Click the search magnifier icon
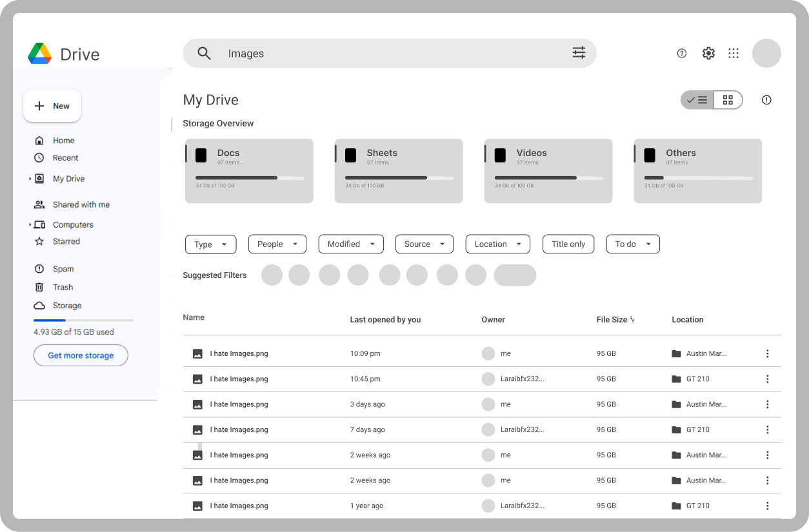The width and height of the screenshot is (809, 532). coord(205,54)
